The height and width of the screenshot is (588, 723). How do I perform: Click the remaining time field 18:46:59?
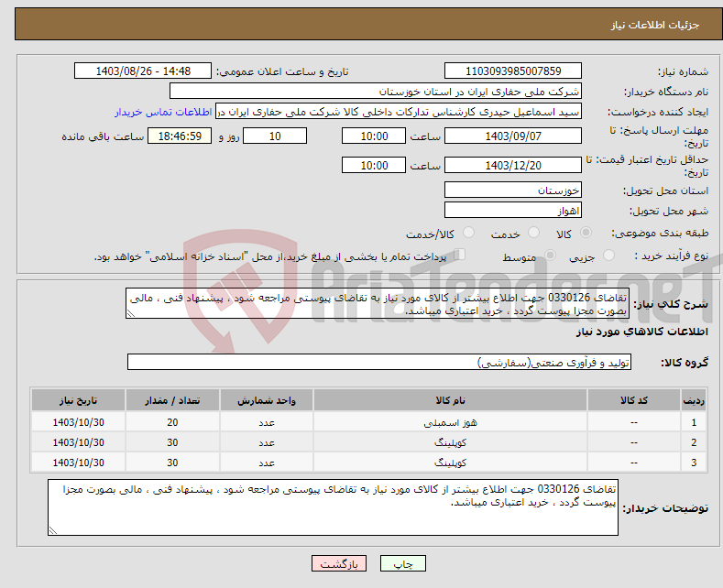pyautogui.click(x=180, y=136)
